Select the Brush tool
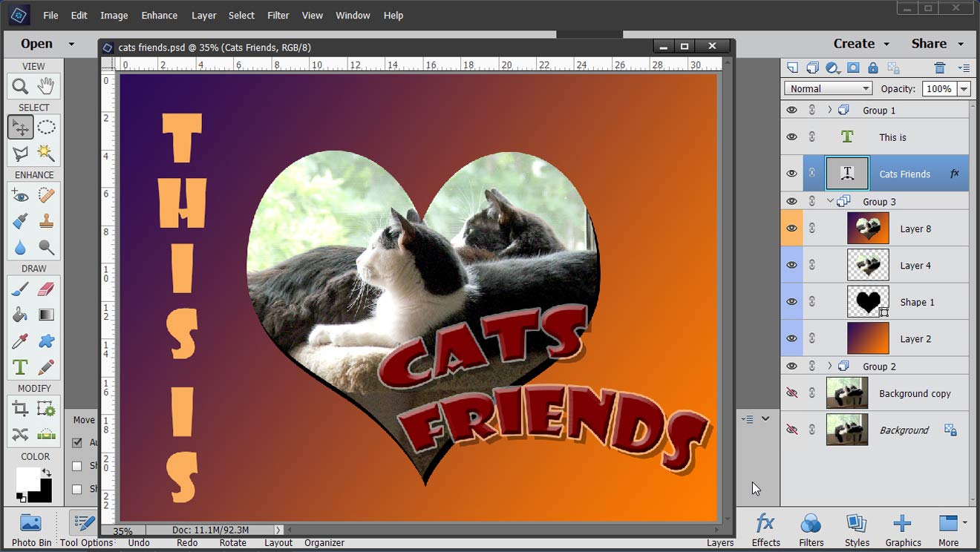Screen dimensions: 980x552 pos(20,289)
